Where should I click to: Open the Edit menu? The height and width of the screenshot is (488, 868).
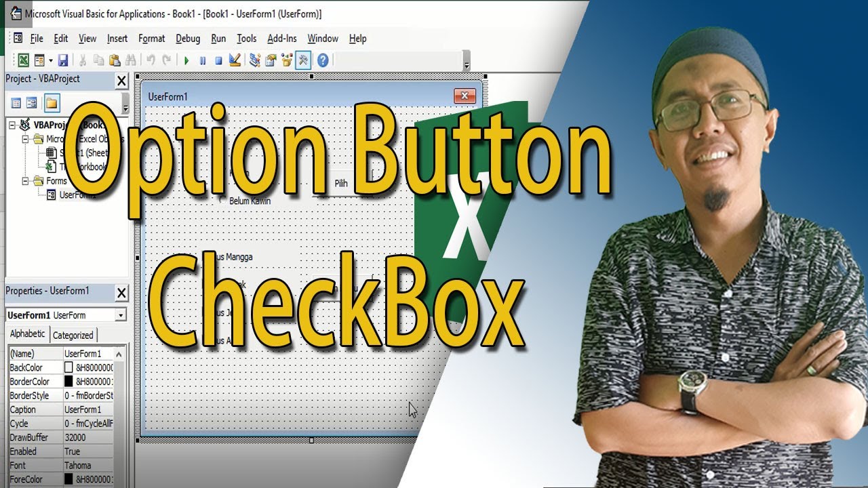click(61, 39)
